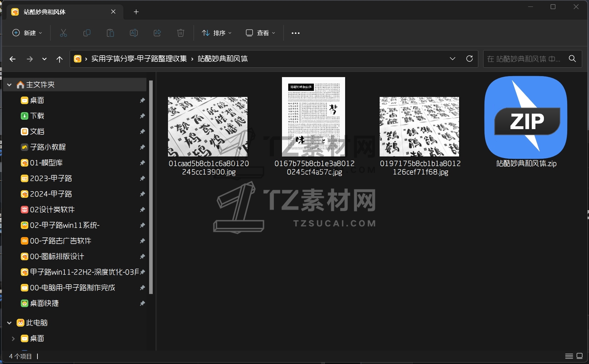The width and height of the screenshot is (589, 364).
Task: Click the Copy icon in toolbar
Action: pyautogui.click(x=87, y=33)
